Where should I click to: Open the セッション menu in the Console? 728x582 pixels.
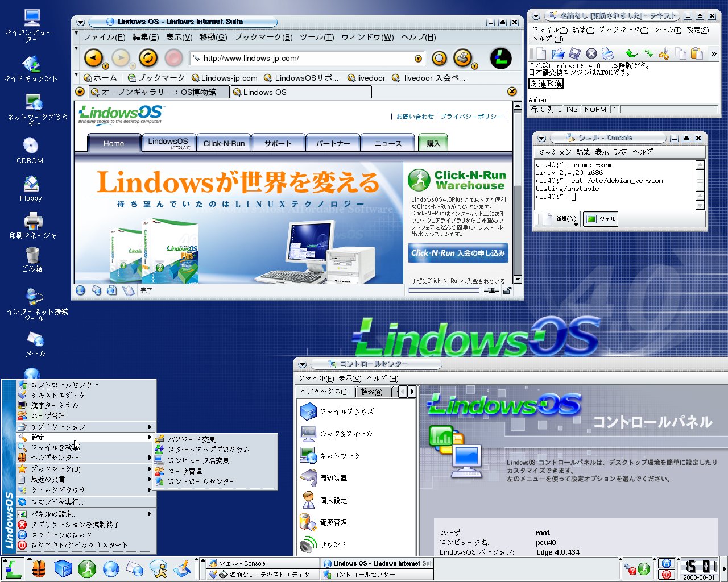[555, 152]
